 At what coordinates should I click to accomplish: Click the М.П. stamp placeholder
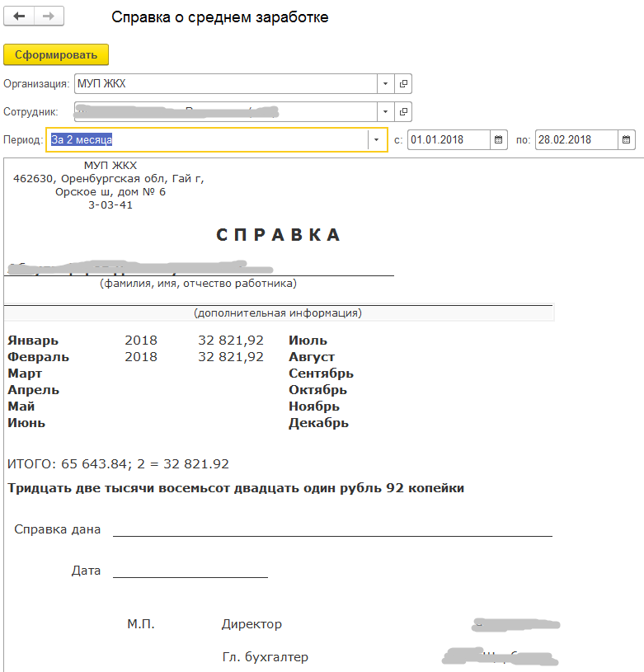tap(140, 624)
